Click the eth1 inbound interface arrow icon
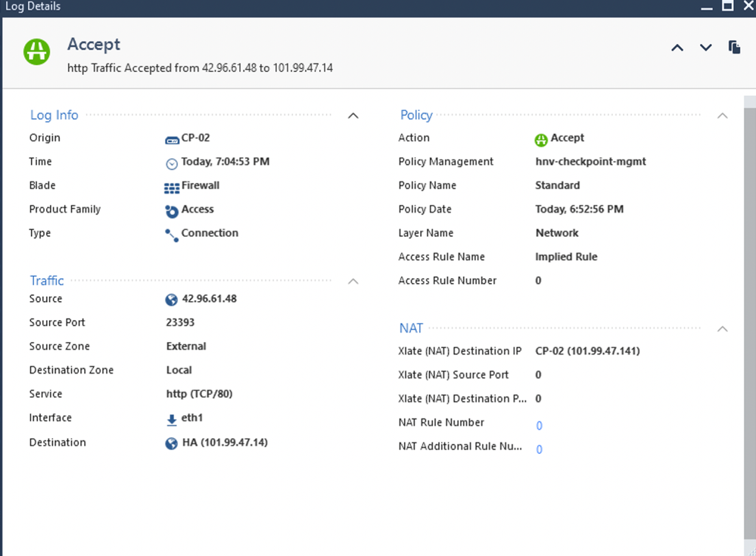 point(172,420)
